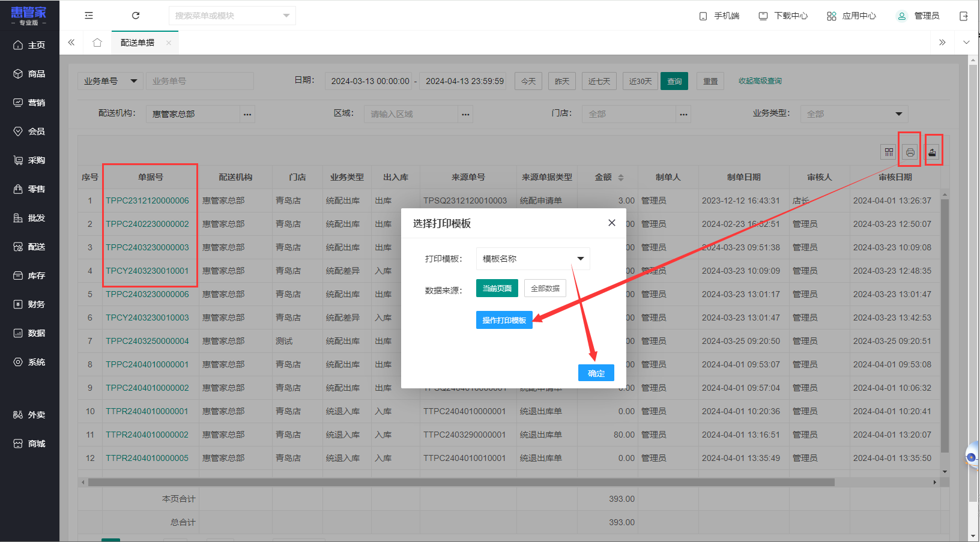The height and width of the screenshot is (542, 980).
Task: Click the column settings grid icon
Action: pyautogui.click(x=889, y=152)
